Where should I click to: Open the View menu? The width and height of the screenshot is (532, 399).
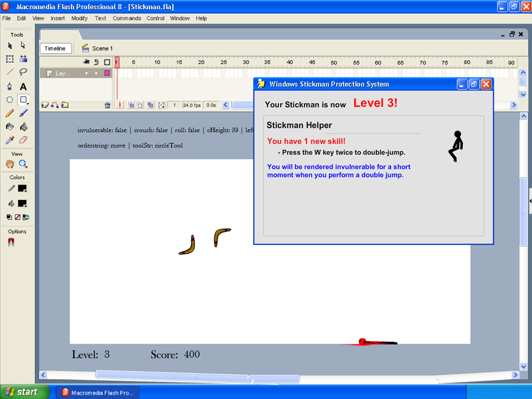tap(38, 18)
